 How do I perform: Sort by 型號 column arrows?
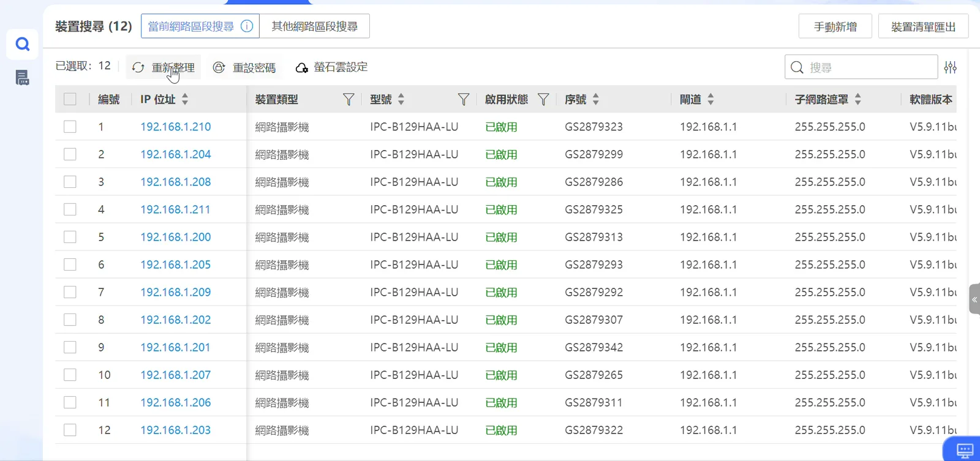[401, 99]
